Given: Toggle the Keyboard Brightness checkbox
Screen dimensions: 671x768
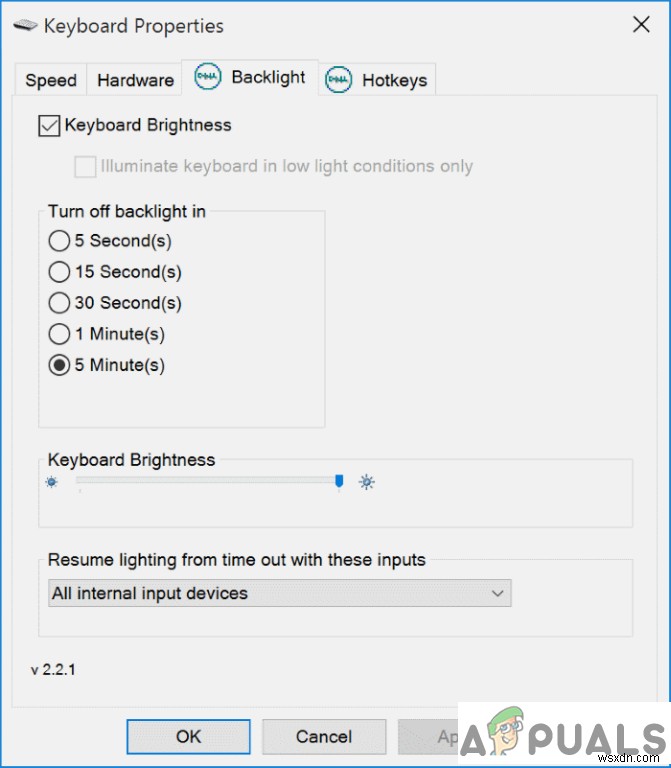Looking at the screenshot, I should click(48, 126).
